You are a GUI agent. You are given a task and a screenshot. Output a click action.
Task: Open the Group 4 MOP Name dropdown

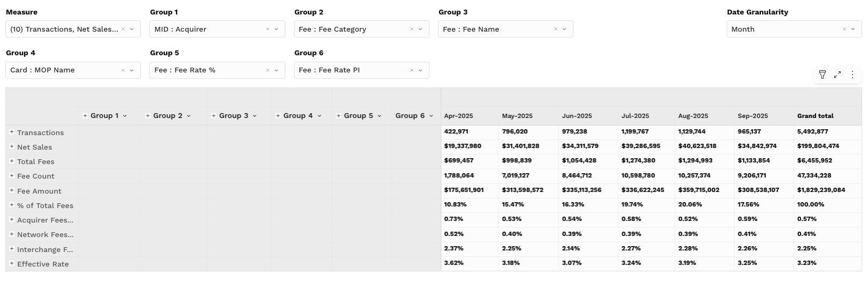(x=132, y=70)
